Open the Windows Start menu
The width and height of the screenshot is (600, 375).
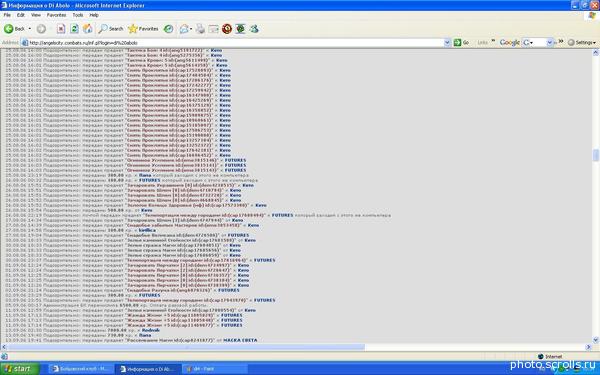point(20,368)
